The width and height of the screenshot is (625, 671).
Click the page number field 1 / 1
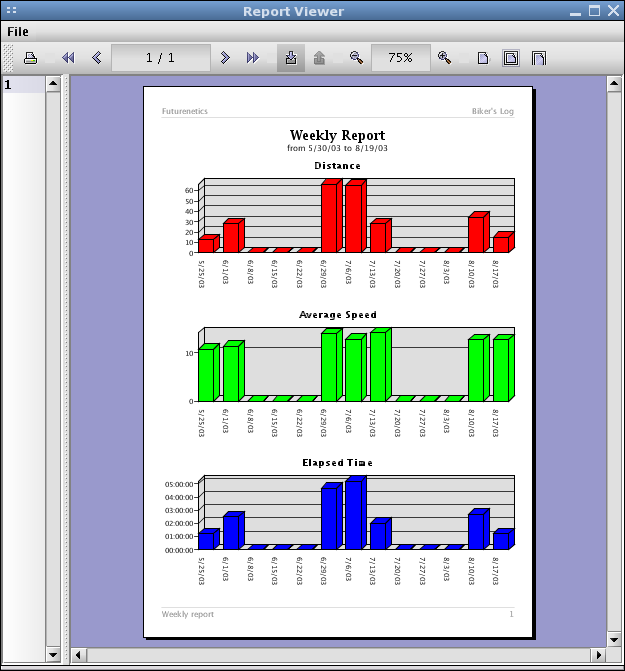161,58
